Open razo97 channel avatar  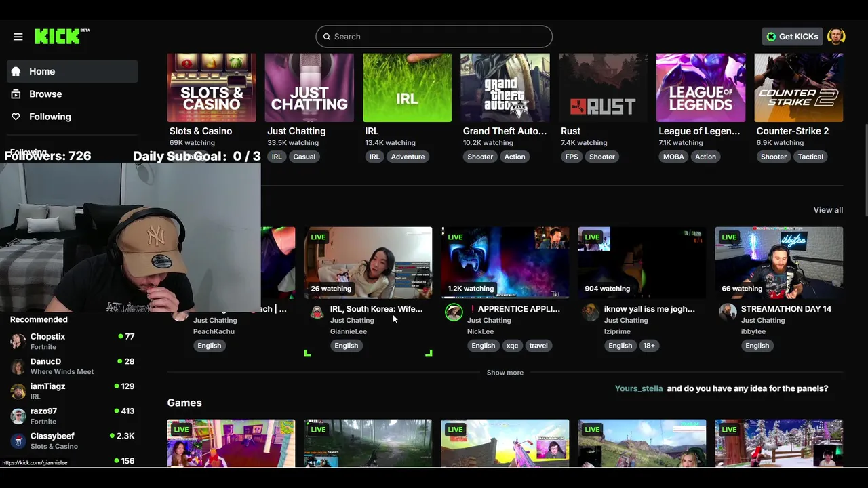coord(18,416)
